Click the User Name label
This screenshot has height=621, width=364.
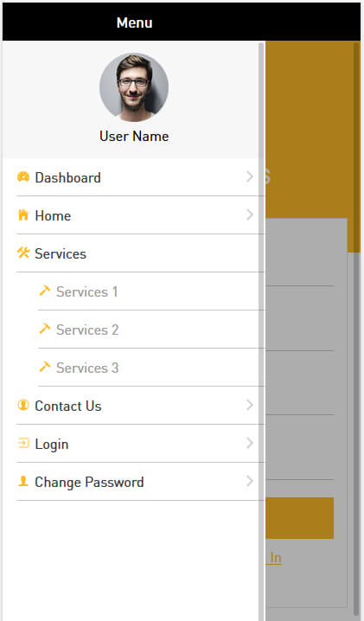click(x=134, y=137)
